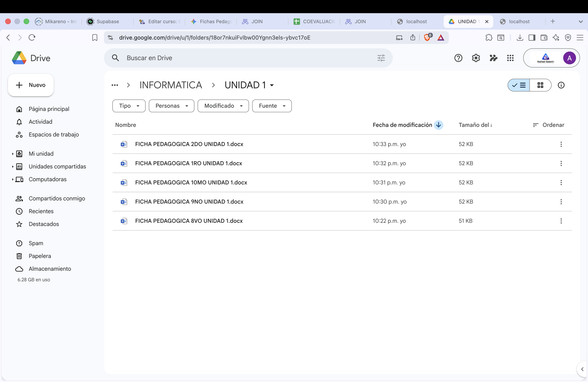Navigate to INFORMATICA breadcrumb folder
This screenshot has width=588, height=382.
171,85
